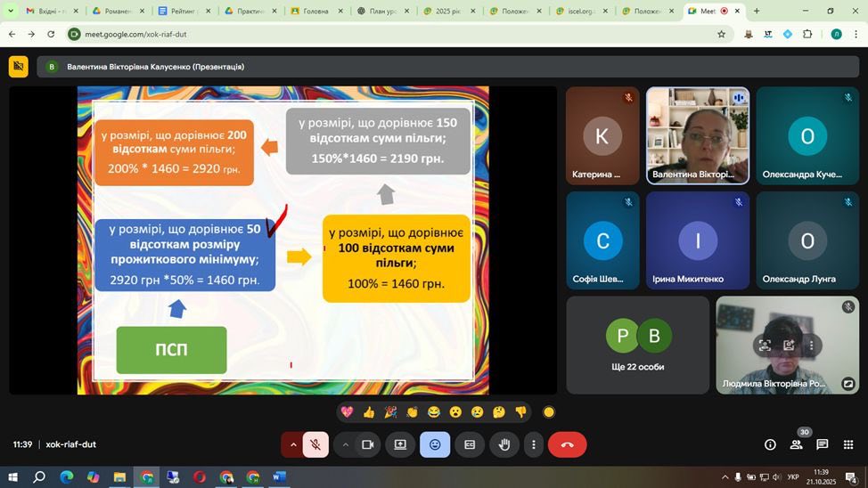Open the Windows Start menu
This screenshot has height=488, width=868.
pos(13,477)
